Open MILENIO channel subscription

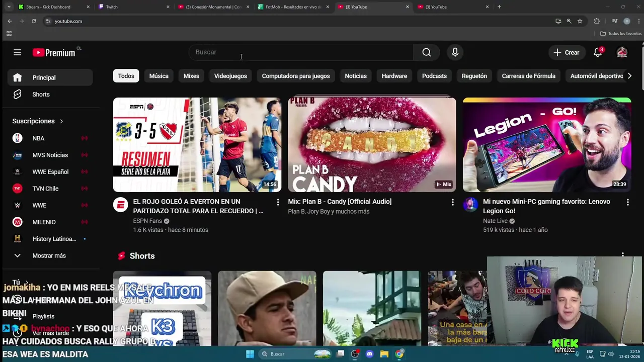pyautogui.click(x=50, y=222)
